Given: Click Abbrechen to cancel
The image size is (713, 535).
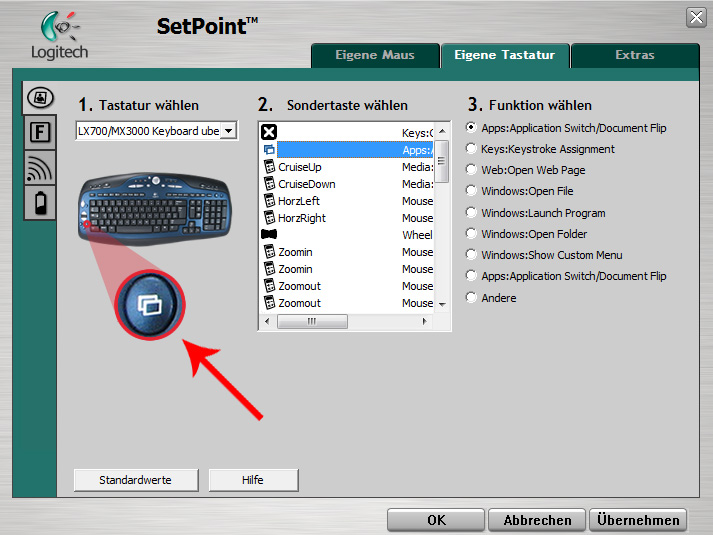Looking at the screenshot, I should pos(537,520).
